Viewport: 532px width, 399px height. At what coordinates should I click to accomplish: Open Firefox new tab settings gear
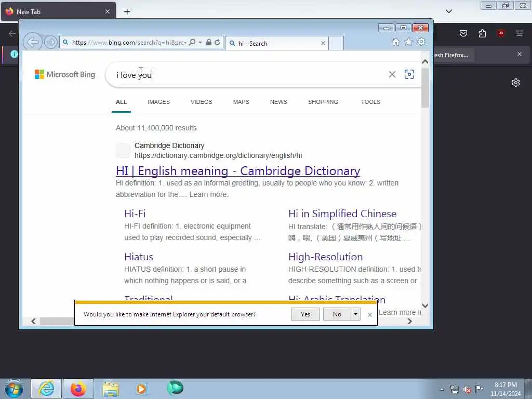515,83
